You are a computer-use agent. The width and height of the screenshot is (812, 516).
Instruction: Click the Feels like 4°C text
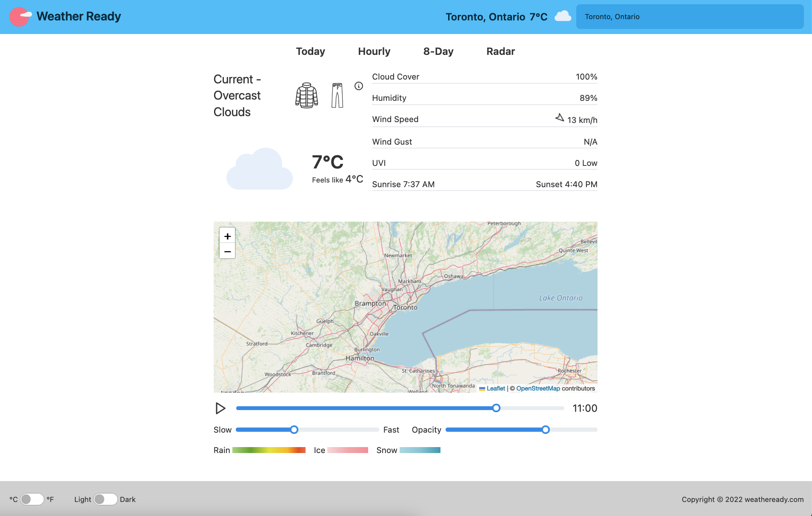[x=337, y=180]
